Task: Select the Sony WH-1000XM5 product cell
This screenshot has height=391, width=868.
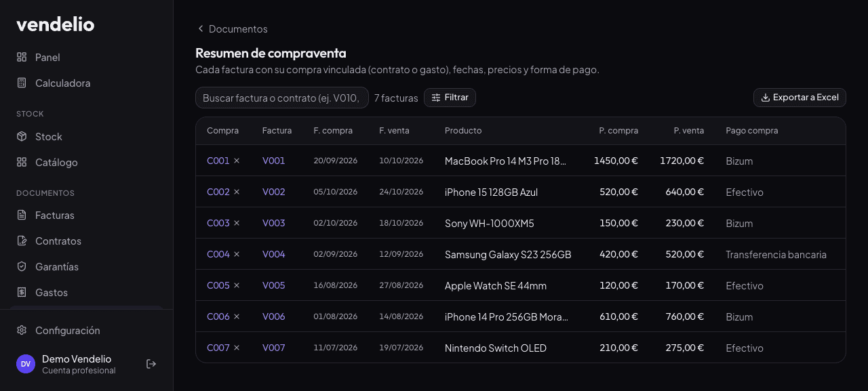Action: pos(490,224)
